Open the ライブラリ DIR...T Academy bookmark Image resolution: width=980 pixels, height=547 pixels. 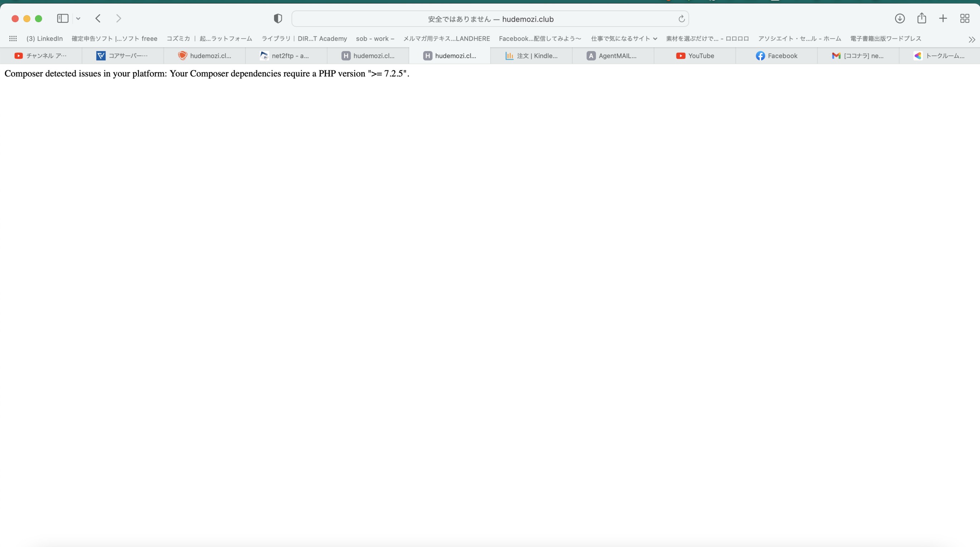point(304,38)
